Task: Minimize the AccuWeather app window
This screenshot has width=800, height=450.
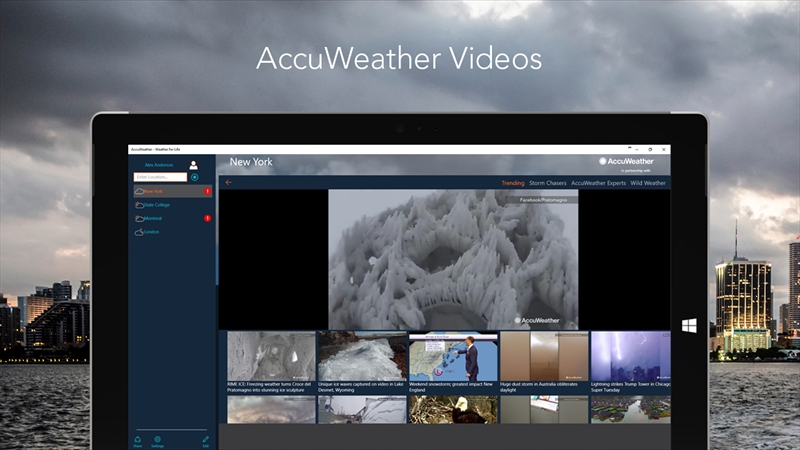Action: tap(637, 149)
